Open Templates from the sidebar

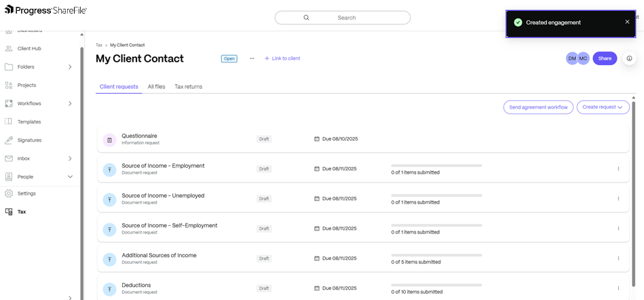pos(29,121)
